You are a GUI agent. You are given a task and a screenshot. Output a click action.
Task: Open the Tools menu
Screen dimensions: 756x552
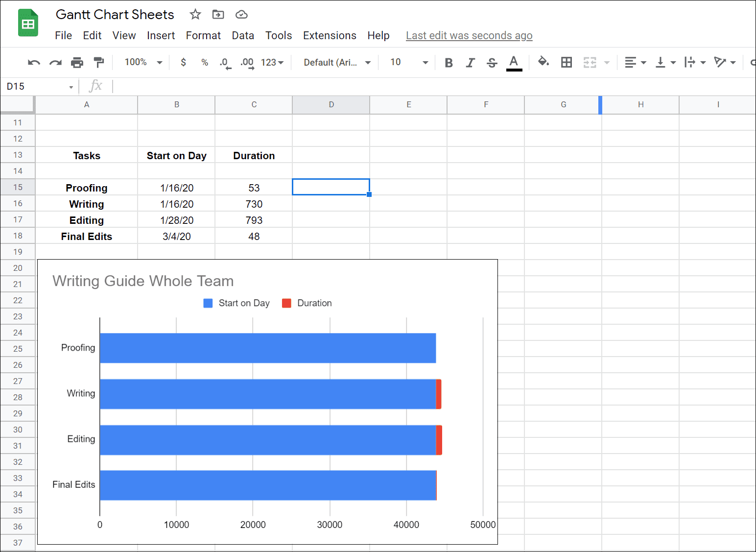(x=279, y=35)
